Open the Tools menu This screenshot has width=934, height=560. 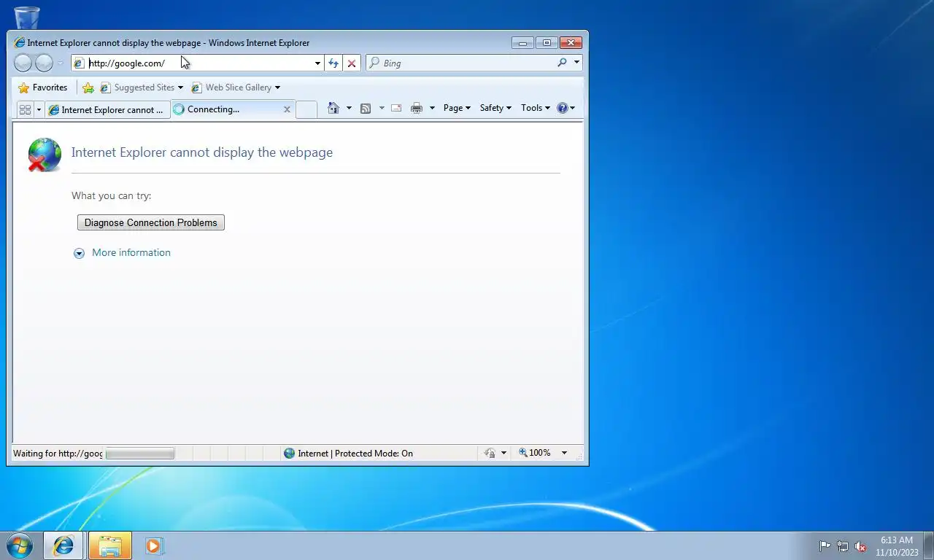536,108
